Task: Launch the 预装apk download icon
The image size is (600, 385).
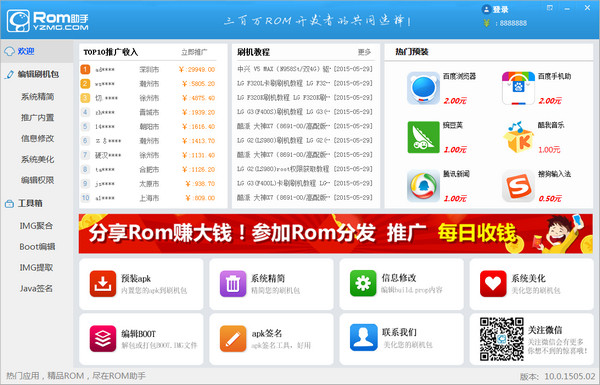Action: tap(103, 284)
